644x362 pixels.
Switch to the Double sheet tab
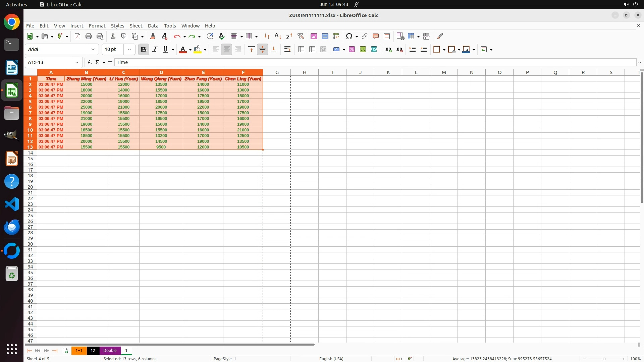point(110,350)
